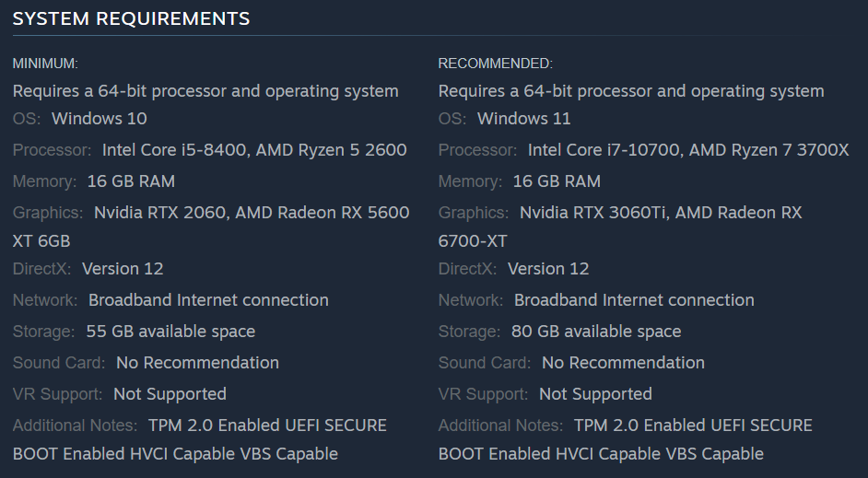This screenshot has width=868, height=478.
Task: Click the MINIMUM column label
Action: coord(45,64)
